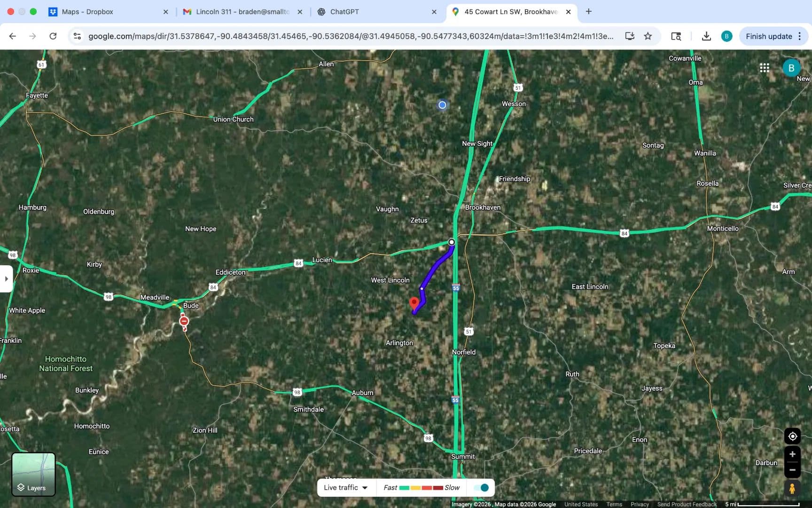This screenshot has height=508, width=812.
Task: Switch to the Maps - Dropbox tab
Action: 87,12
